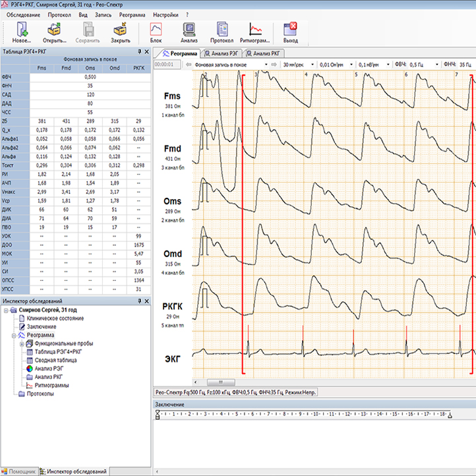This screenshot has height=476, width=476.
Task: Toggle pin on Инспектор обследований panel
Action: click(138, 301)
